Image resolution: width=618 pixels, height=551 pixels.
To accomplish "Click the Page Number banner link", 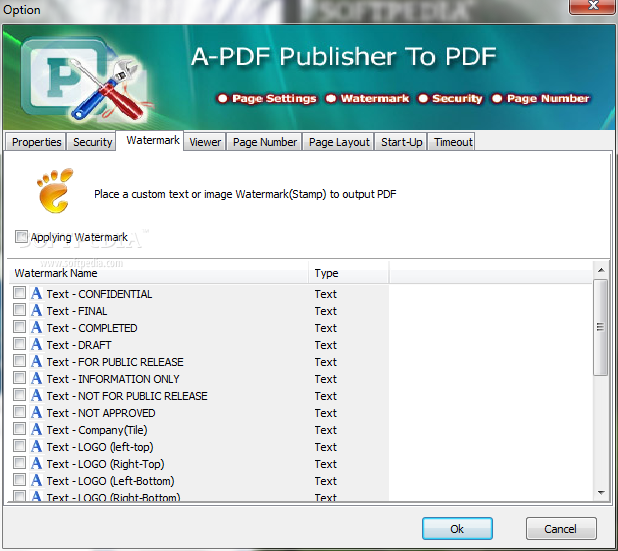I will coord(541,99).
